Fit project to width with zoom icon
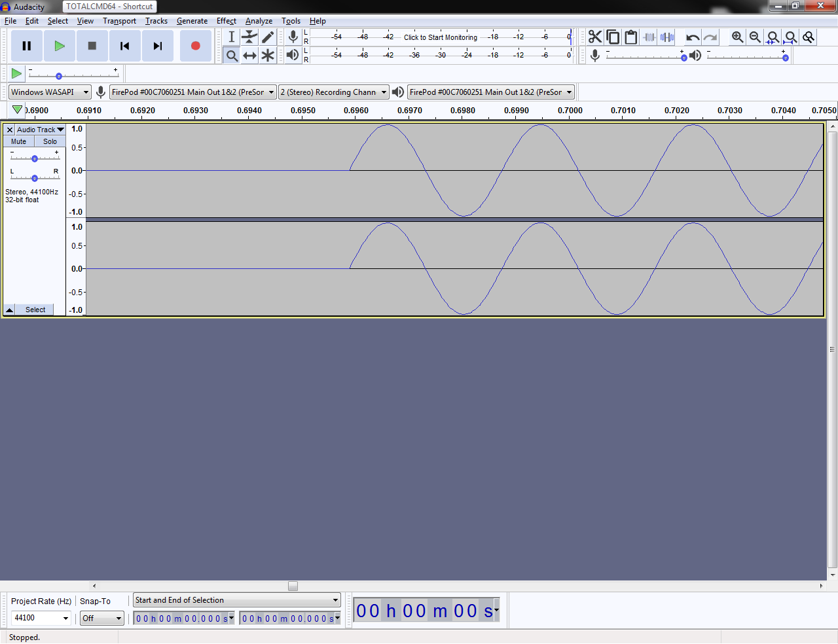Viewport: 838px width, 644px height. pos(791,37)
